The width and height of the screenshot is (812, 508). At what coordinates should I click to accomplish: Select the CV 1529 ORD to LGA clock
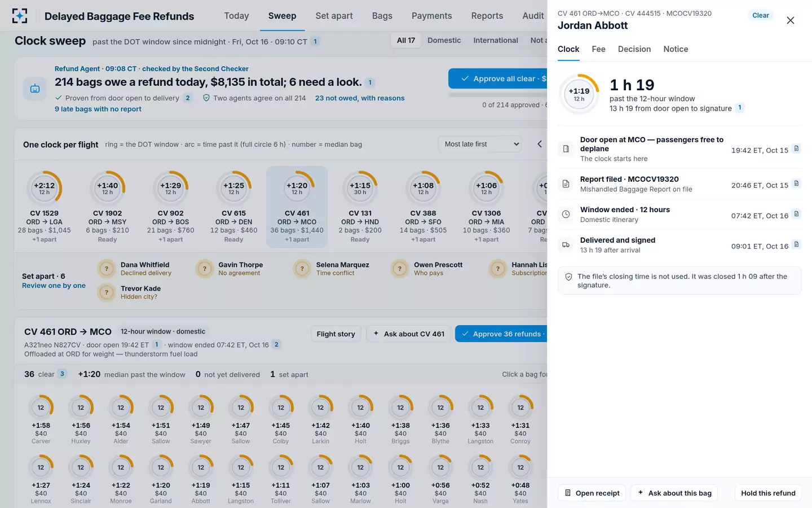coord(44,207)
